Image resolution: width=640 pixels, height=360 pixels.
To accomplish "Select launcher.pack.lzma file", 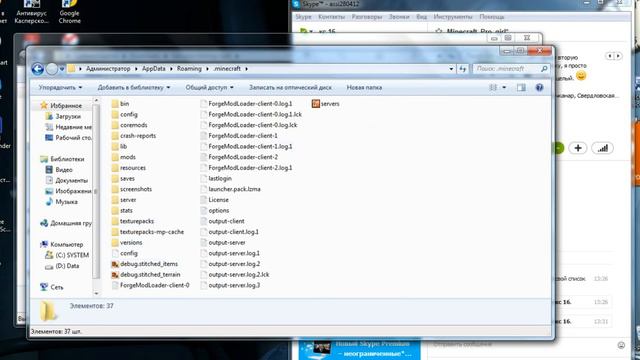I will pos(230,189).
